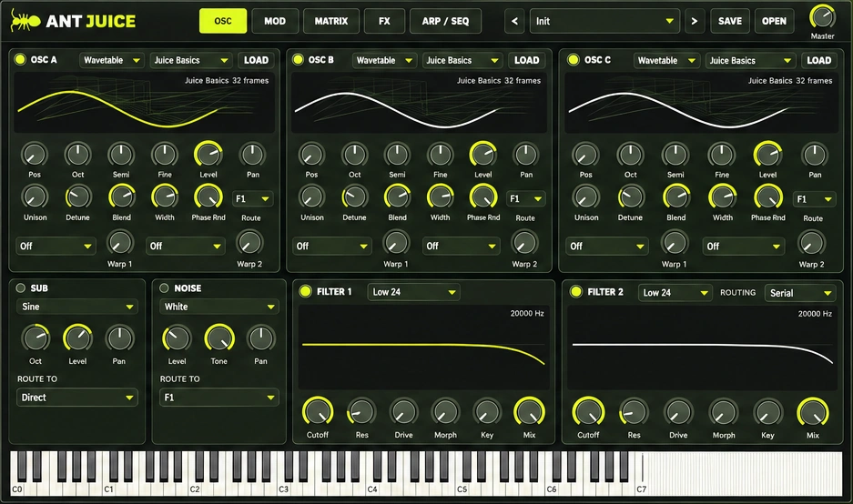Click Filter 2 Key knob
This screenshot has height=504, width=853.
(767, 412)
